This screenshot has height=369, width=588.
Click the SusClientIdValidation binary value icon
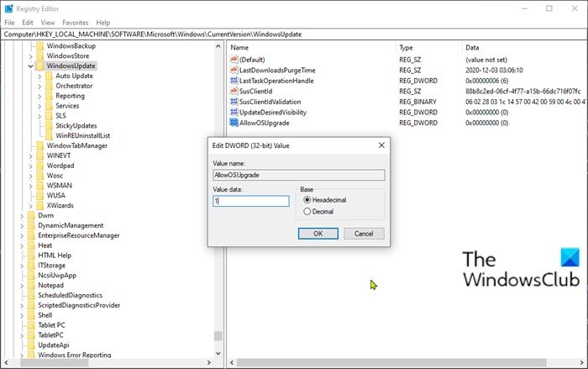234,102
